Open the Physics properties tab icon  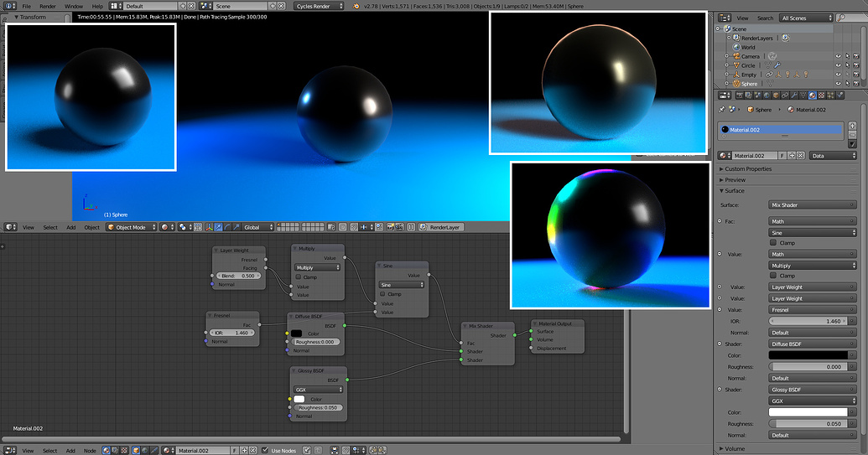(x=839, y=95)
